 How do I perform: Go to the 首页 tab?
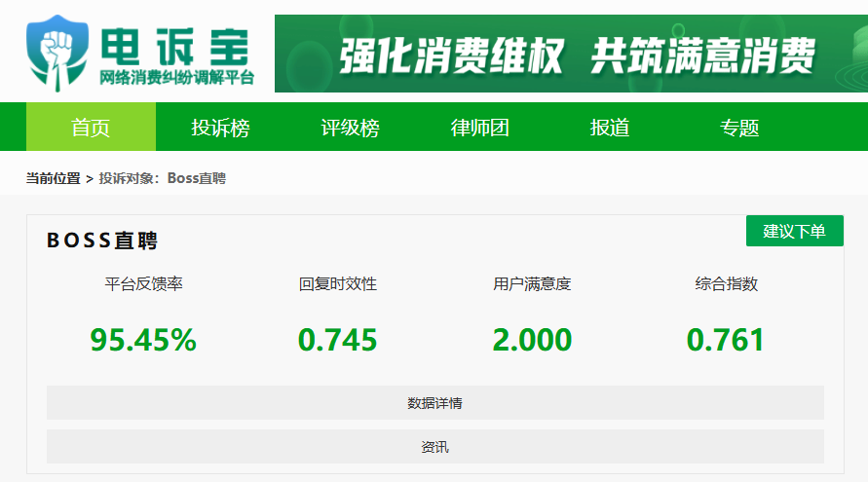click(x=91, y=127)
